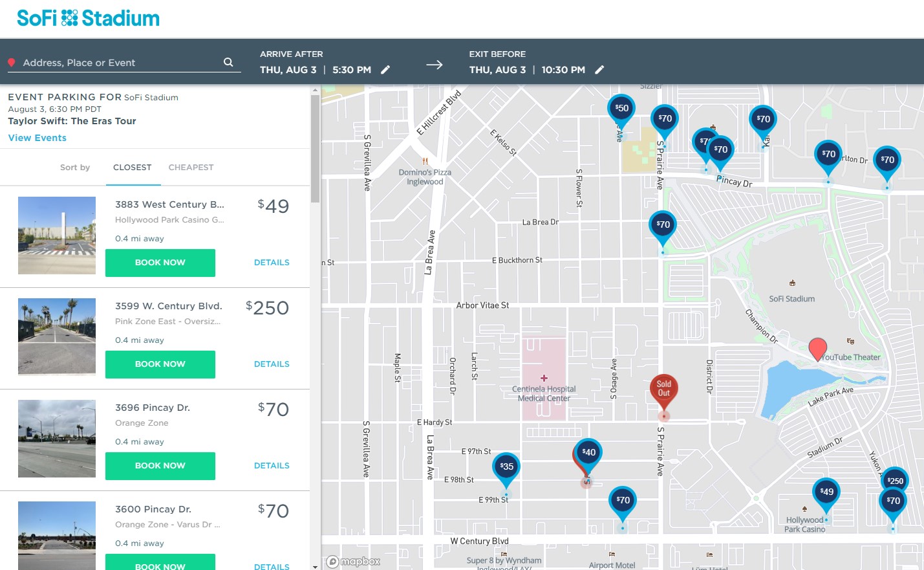Screen dimensions: 924x570
Task: Click the listings panel scrollbar
Action: [315, 149]
